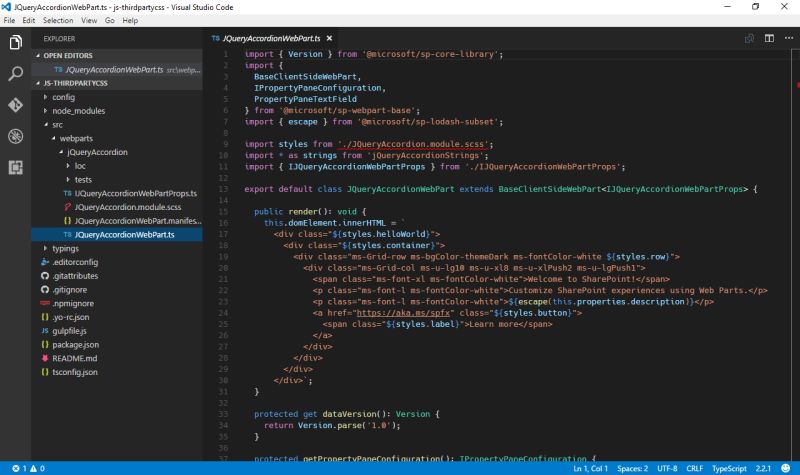Minimize the Visual Studio Code window
Image resolution: width=800 pixels, height=475 pixels.
pos(728,7)
